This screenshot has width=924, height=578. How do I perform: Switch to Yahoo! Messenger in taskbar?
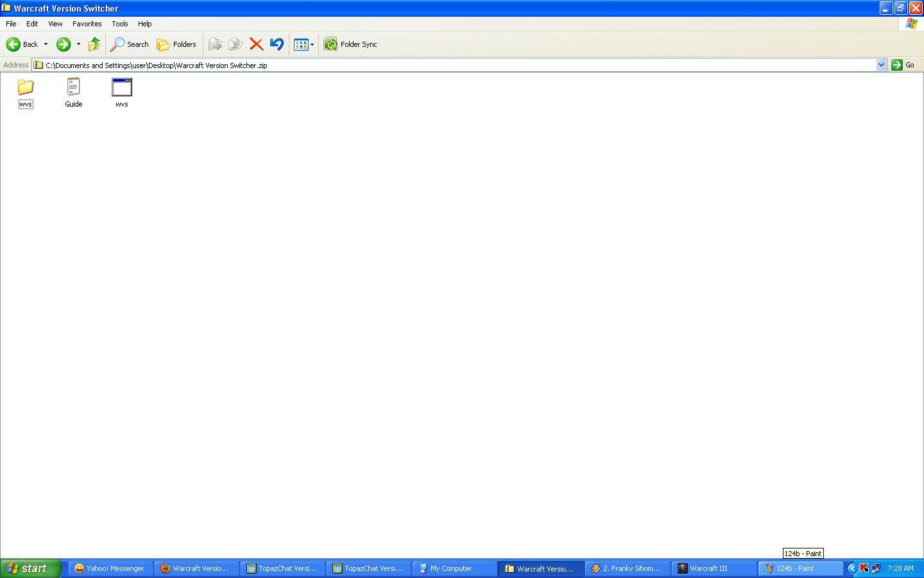pyautogui.click(x=110, y=568)
